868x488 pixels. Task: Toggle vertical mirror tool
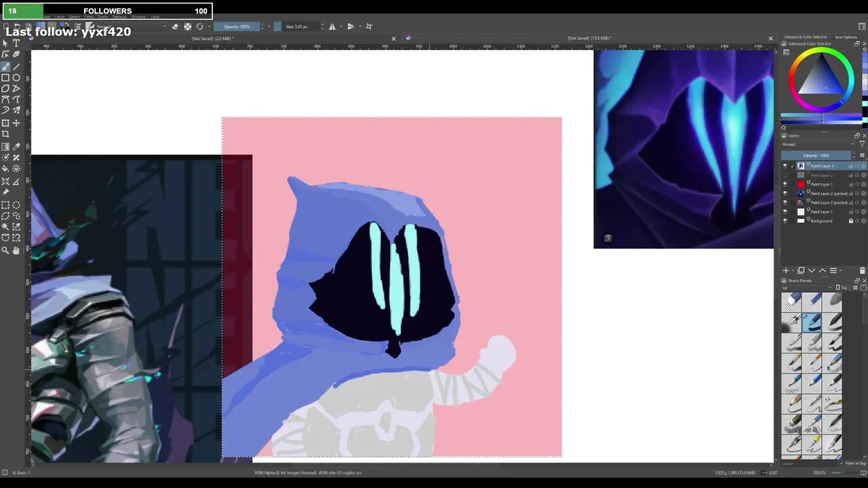pos(351,26)
